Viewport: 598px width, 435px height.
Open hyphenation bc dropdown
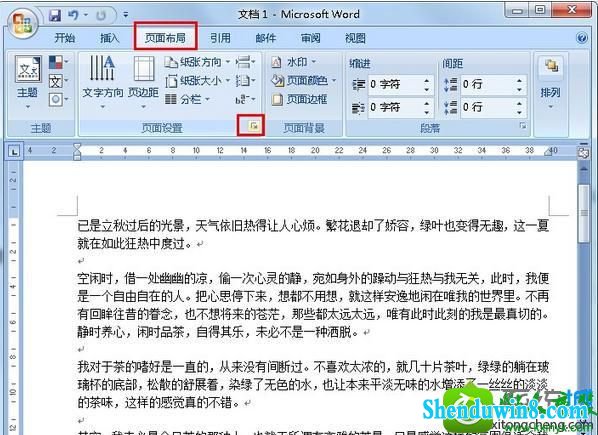pyautogui.click(x=245, y=100)
